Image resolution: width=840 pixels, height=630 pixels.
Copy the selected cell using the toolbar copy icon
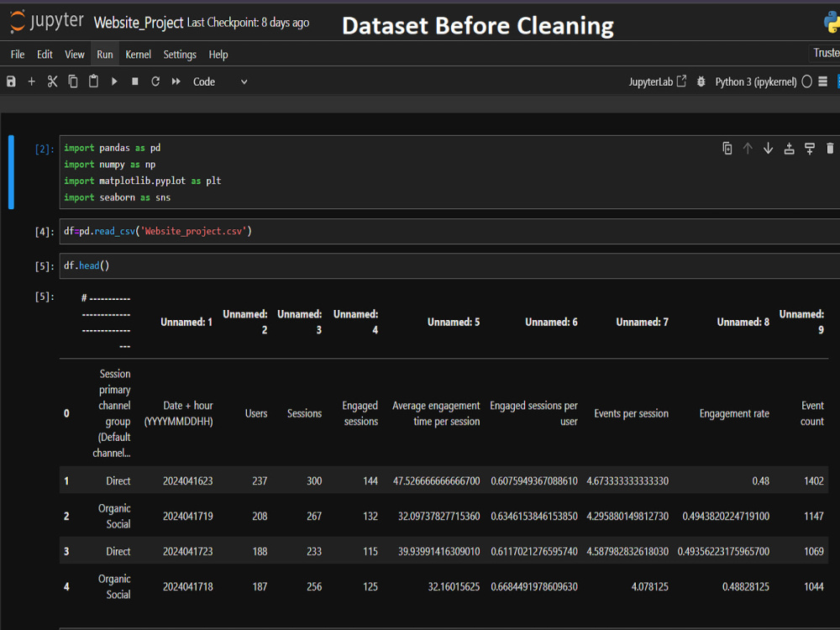73,81
